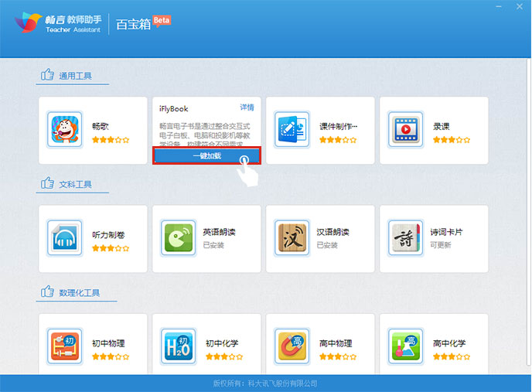This screenshot has height=392, width=532.
Task: Click the 初中物理 app name
Action: point(108,343)
